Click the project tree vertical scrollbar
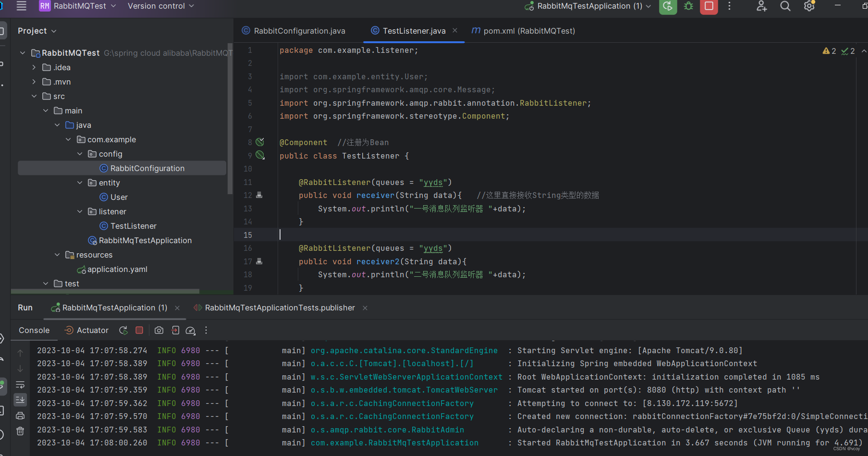The image size is (868, 456). click(x=230, y=118)
